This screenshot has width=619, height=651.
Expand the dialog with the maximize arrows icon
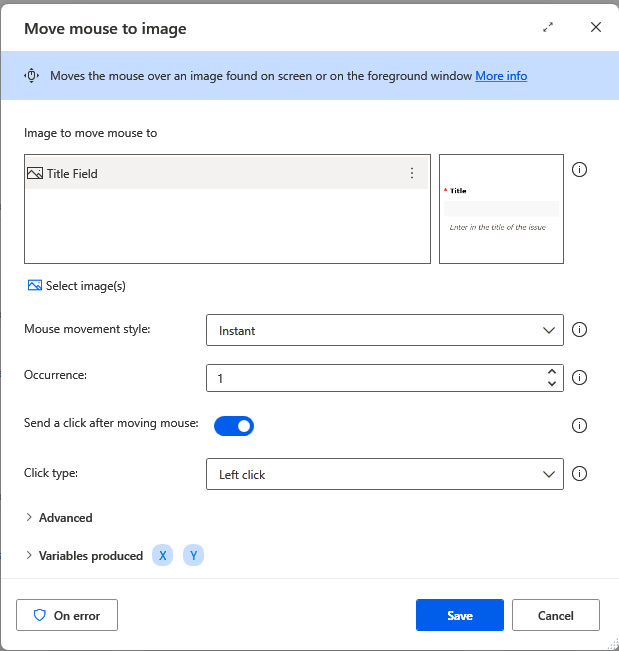[548, 27]
